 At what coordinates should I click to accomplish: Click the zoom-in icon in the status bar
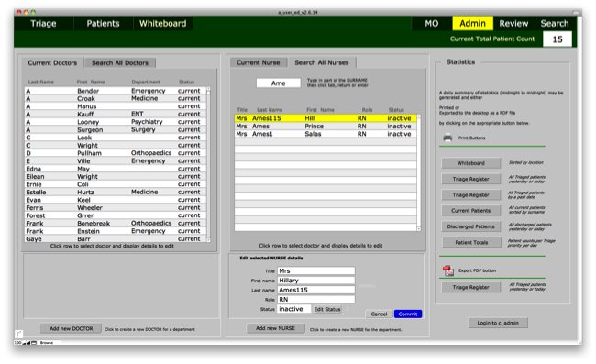pyautogui.click(x=28, y=343)
